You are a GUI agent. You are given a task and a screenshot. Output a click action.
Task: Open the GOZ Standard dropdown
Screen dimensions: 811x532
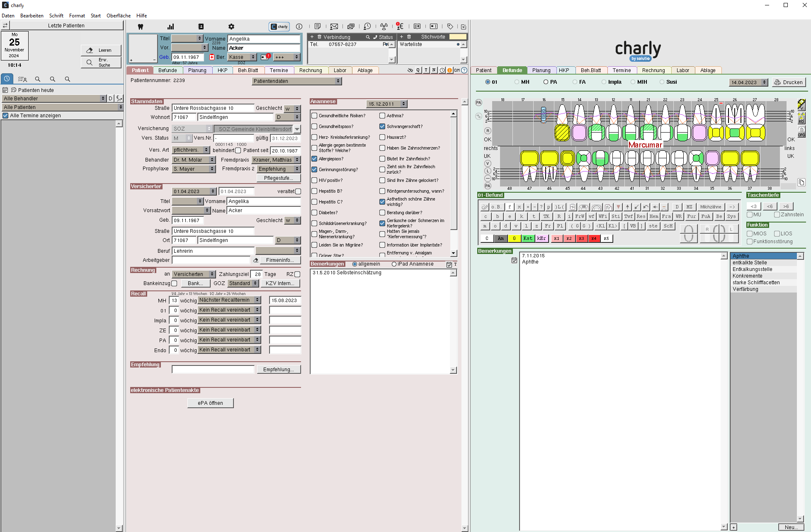click(243, 283)
